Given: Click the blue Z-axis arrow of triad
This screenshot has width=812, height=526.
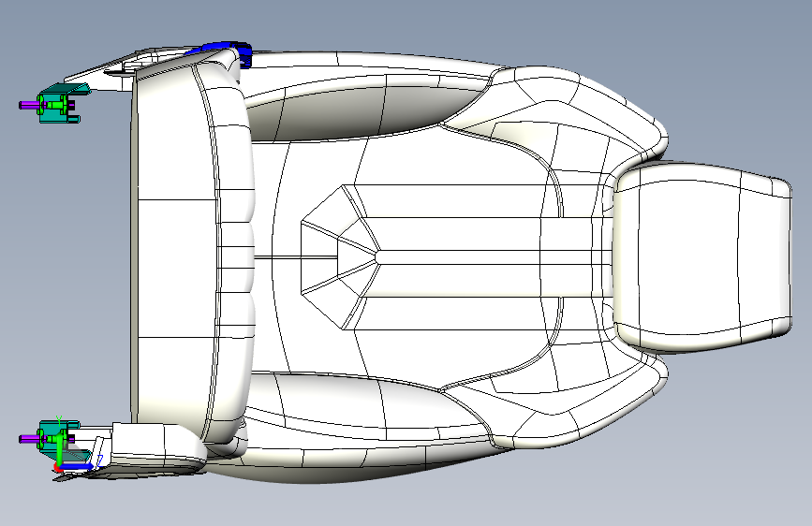Looking at the screenshot, I should point(77,466).
